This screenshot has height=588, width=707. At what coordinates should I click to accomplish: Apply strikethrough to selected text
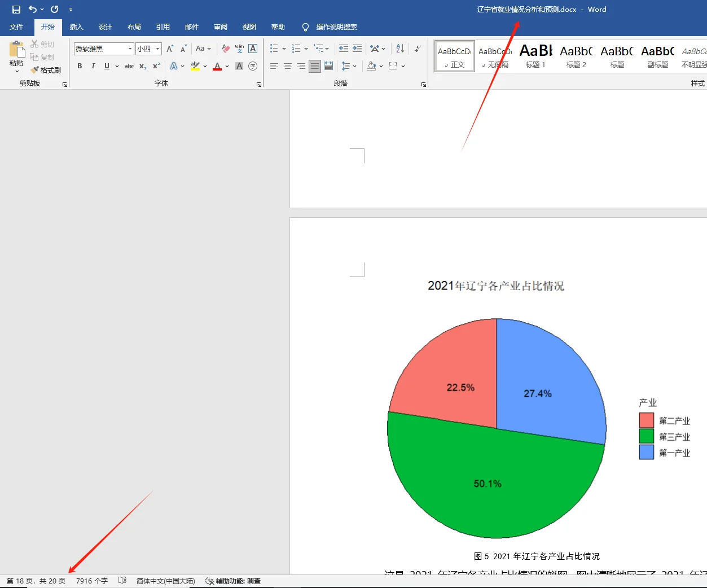[x=129, y=66]
